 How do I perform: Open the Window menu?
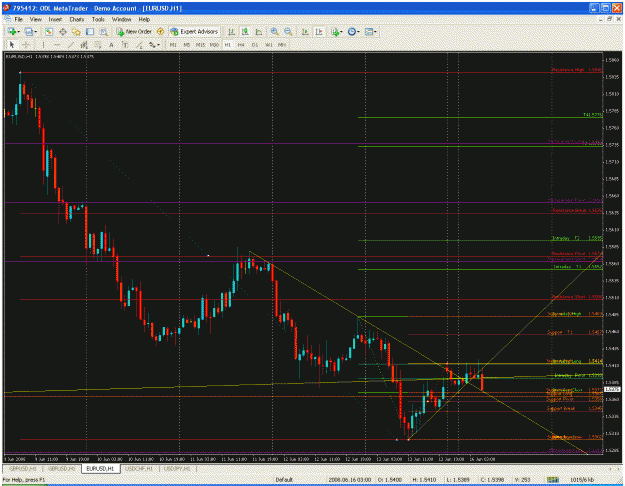(x=121, y=19)
